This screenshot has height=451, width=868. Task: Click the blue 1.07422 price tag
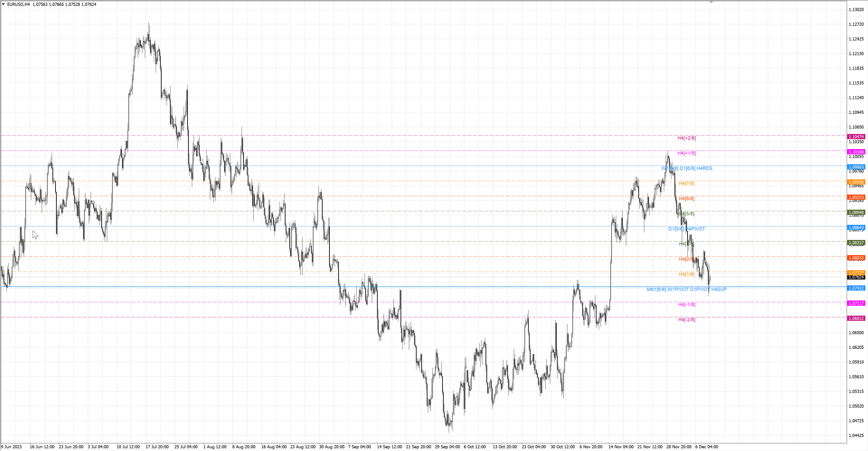[856, 288]
